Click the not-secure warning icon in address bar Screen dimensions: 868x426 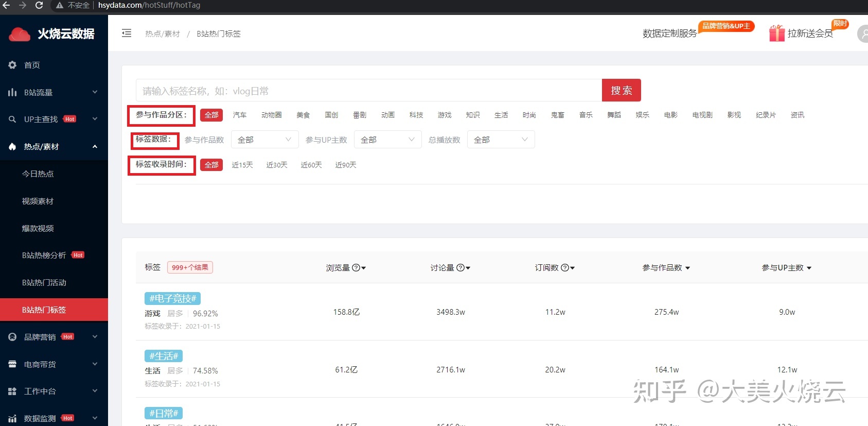pyautogui.click(x=60, y=5)
